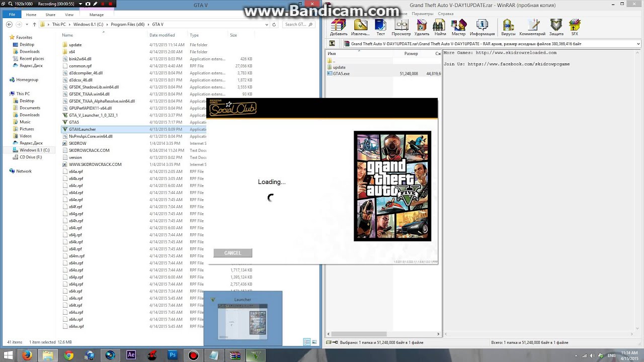Click the Explorer address bar refresh icon

pos(274,24)
